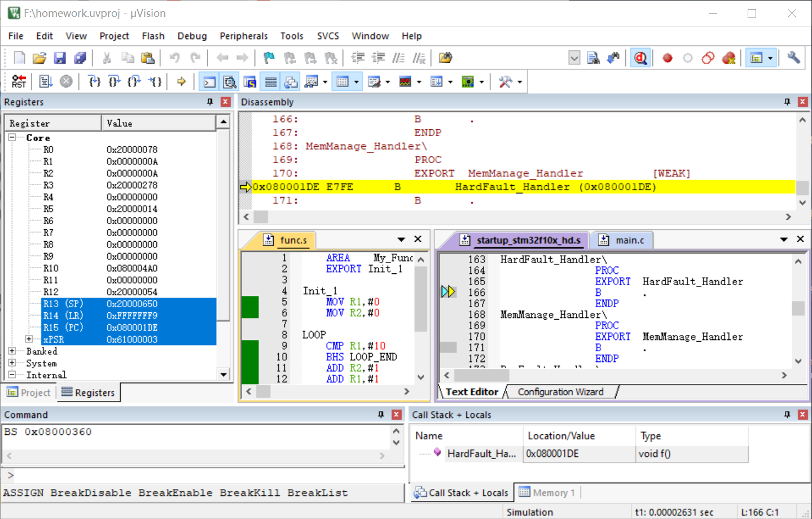
Task: Click Disassembly horizontal scrollbar right arrow
Action: coord(788,216)
